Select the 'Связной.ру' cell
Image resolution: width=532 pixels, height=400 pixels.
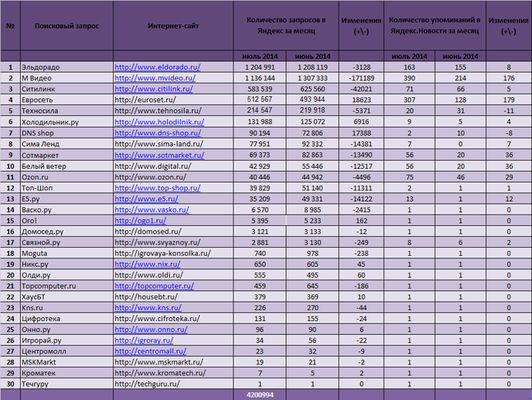[x=66, y=242]
